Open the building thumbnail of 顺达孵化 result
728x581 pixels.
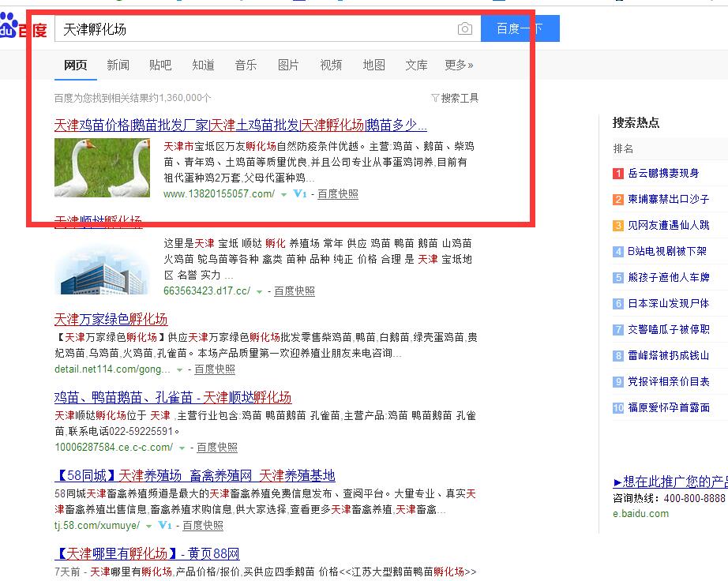coord(102,269)
